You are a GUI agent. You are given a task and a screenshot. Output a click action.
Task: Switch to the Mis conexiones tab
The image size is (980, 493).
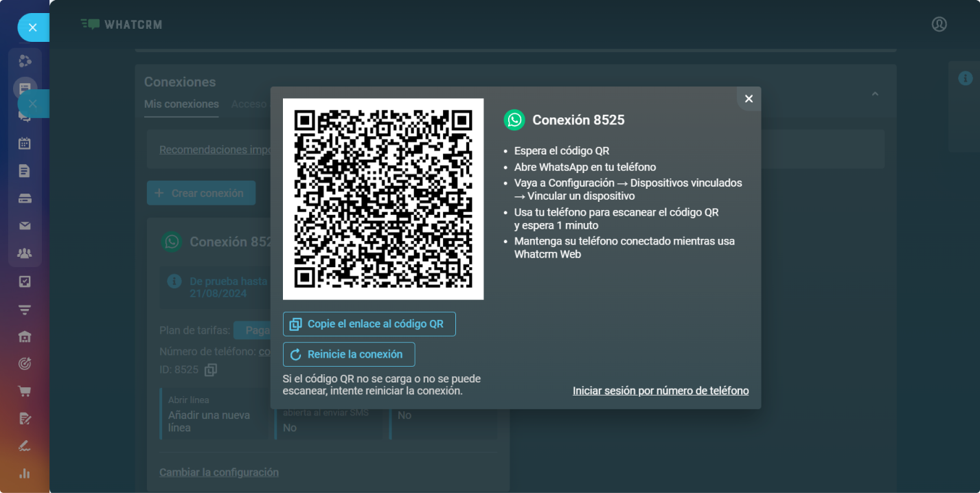pyautogui.click(x=181, y=104)
